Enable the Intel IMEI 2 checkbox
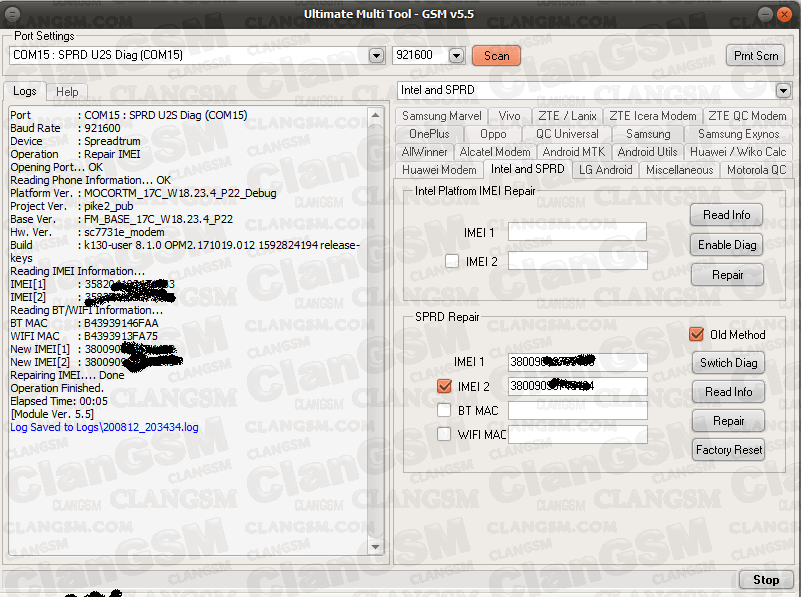The width and height of the screenshot is (801, 597). pyautogui.click(x=452, y=261)
